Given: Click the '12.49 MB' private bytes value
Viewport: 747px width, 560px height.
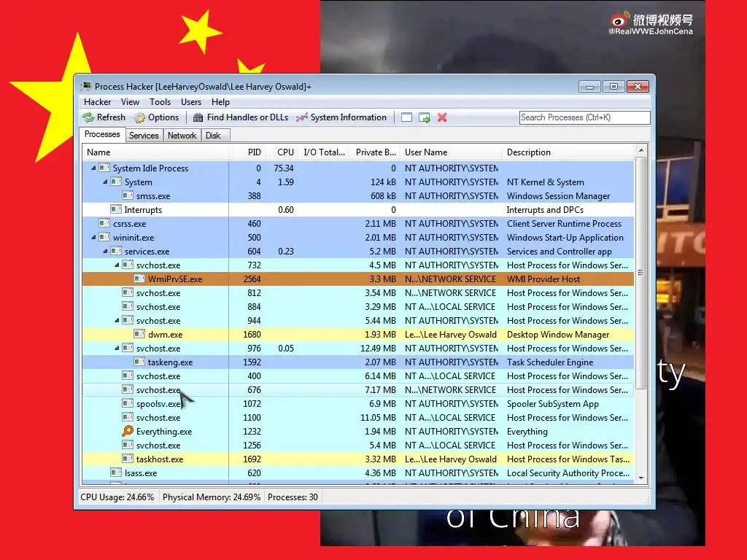Looking at the screenshot, I should pyautogui.click(x=378, y=348).
